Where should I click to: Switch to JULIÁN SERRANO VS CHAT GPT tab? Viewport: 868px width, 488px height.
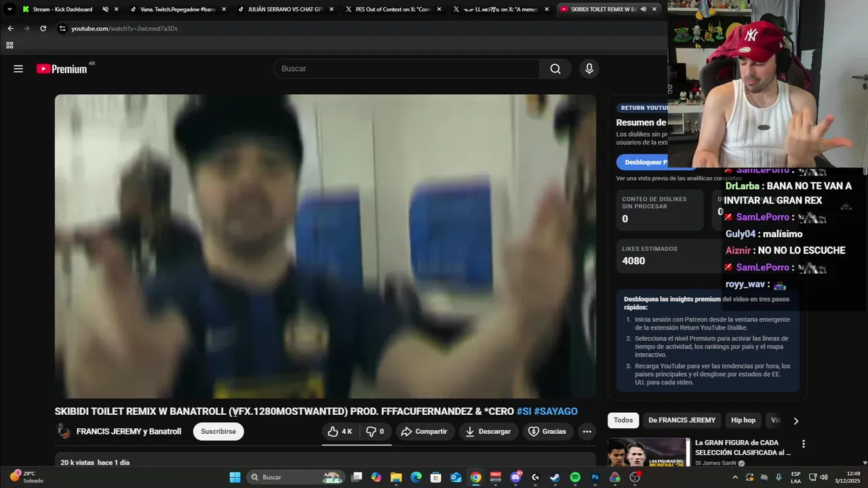pos(285,9)
